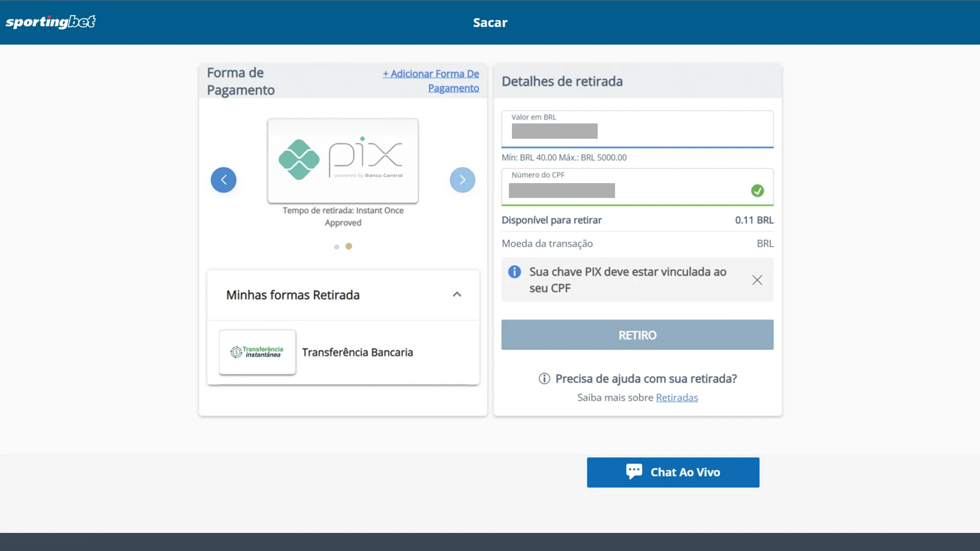
Task: Open the Retiradas help link
Action: [x=676, y=397]
